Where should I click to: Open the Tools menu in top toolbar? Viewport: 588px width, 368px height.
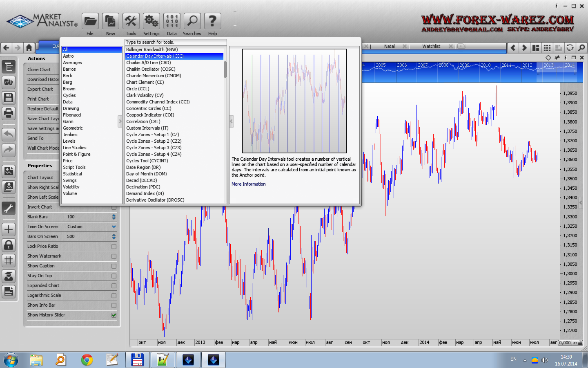pyautogui.click(x=131, y=21)
